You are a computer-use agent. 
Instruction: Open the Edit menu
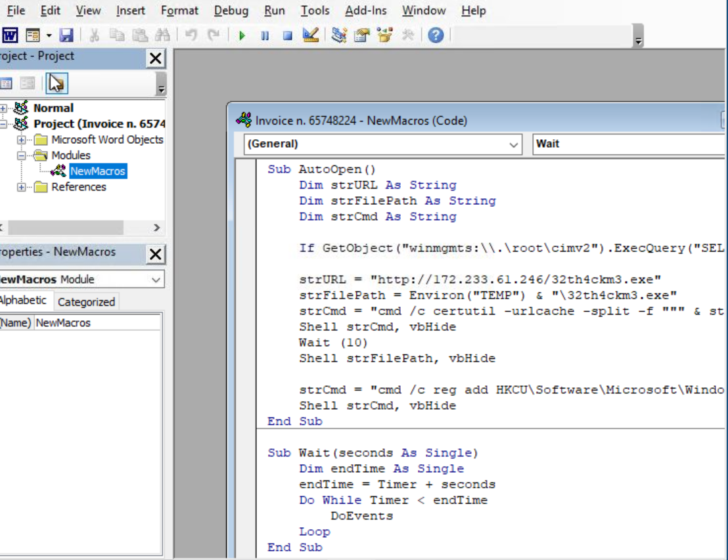coord(50,11)
